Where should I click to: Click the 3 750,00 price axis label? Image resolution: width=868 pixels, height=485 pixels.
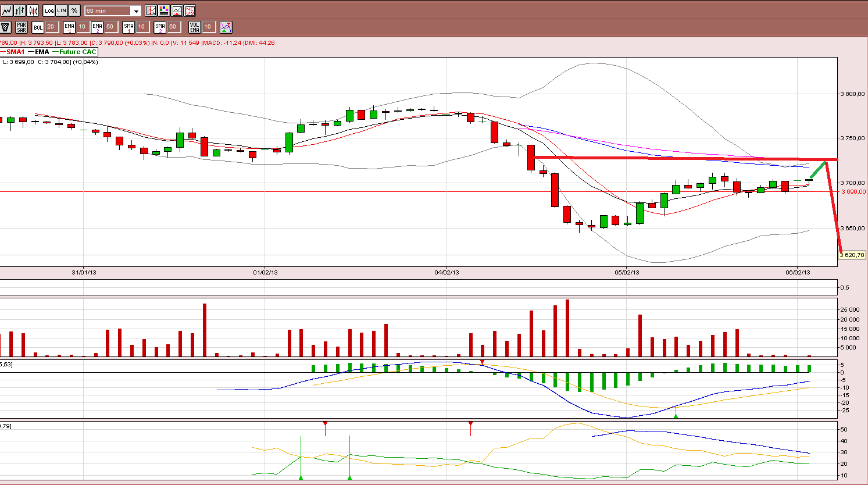pyautogui.click(x=853, y=138)
